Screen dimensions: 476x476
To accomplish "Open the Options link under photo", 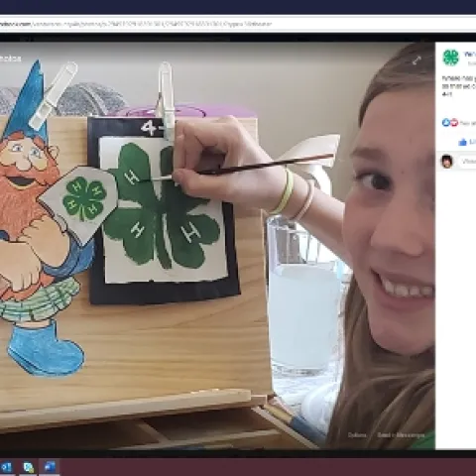I will coord(357,435).
